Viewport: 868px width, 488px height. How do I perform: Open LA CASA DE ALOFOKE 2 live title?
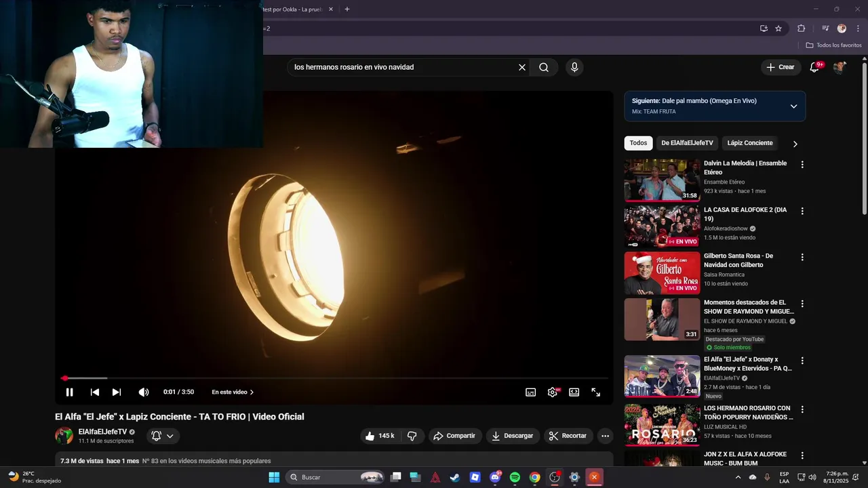[x=745, y=214]
